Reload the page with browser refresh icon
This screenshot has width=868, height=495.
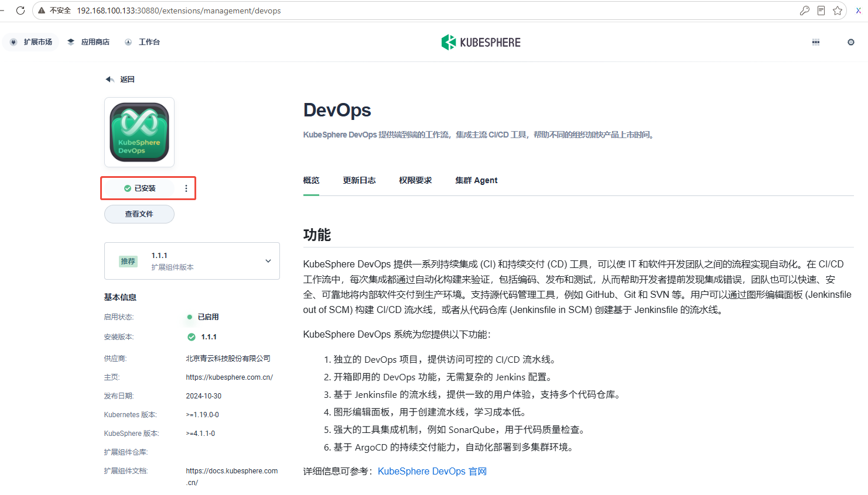coord(20,11)
